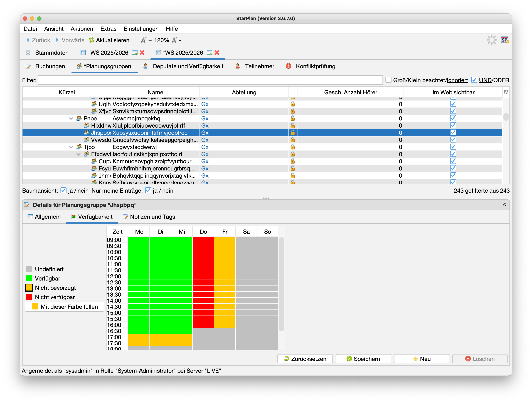Click the Aktualisieren refresh icon

(x=91, y=40)
